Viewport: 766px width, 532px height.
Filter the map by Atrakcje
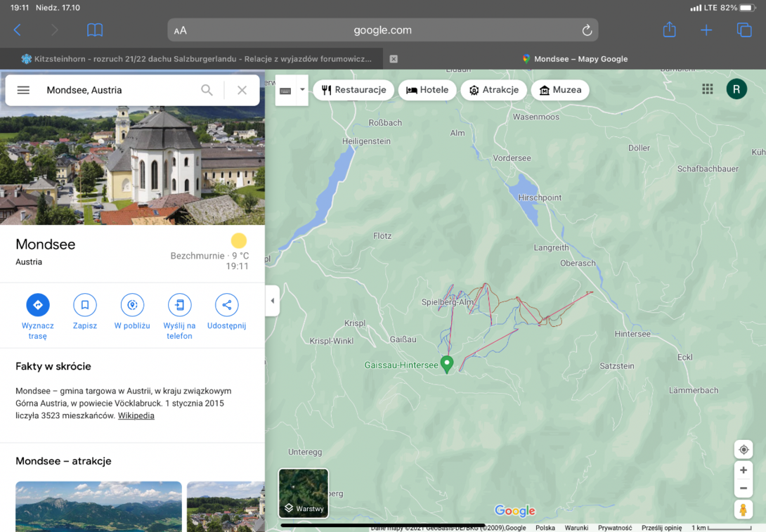(x=493, y=90)
